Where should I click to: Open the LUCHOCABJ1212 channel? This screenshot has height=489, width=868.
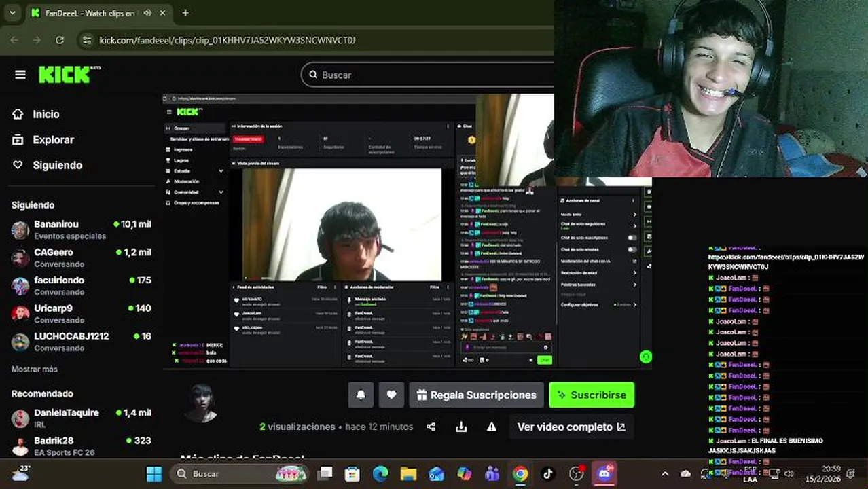point(82,342)
